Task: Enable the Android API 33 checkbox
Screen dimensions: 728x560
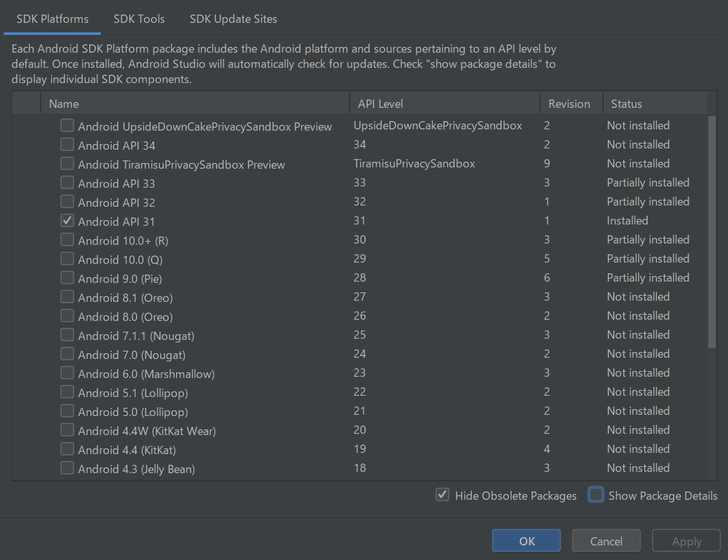Action: point(67,183)
